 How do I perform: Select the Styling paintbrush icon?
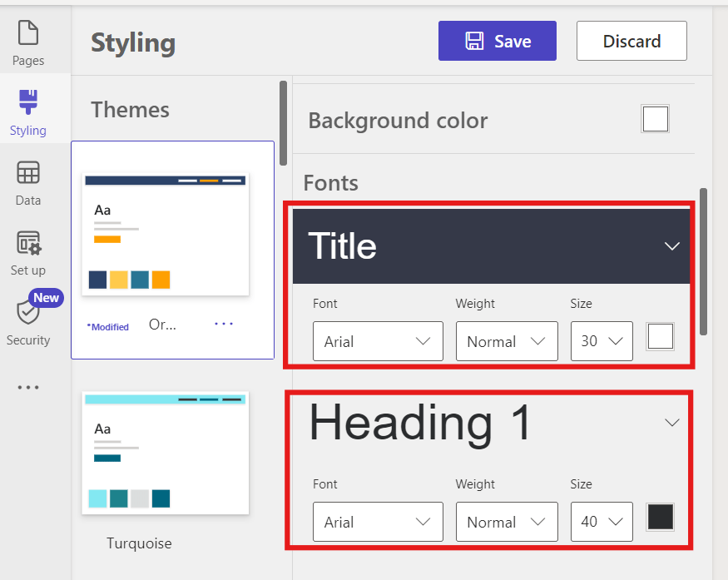[28, 103]
